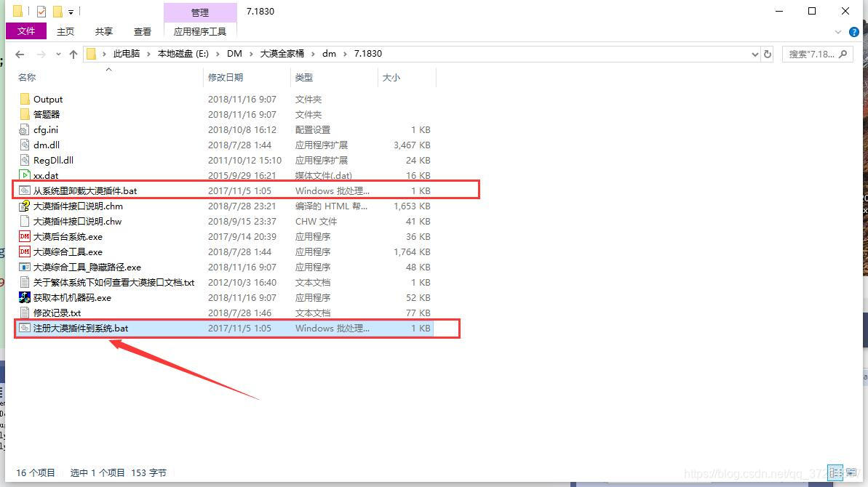Click the search magnifier icon
Viewport: 868px width, 487px height.
pos(843,55)
